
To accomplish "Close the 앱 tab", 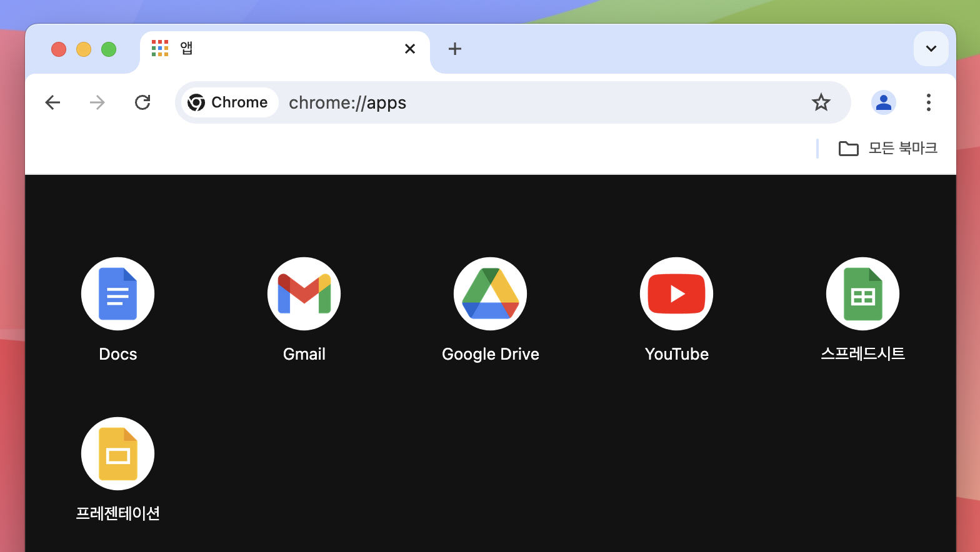I will [410, 49].
